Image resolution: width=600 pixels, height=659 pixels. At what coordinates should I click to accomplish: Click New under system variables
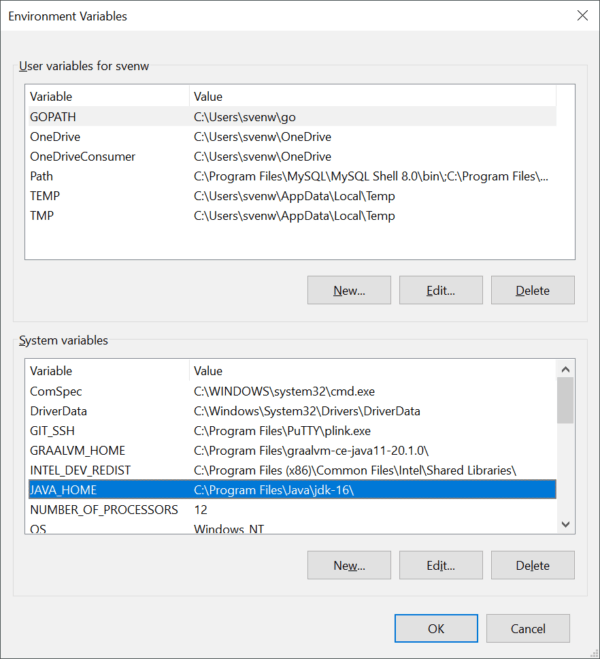pyautogui.click(x=349, y=565)
